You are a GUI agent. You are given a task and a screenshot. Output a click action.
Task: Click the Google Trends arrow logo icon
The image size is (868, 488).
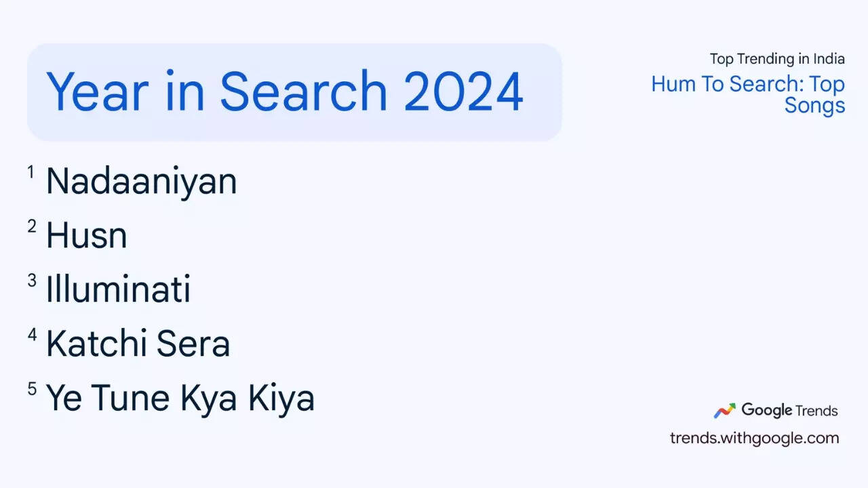coord(724,411)
